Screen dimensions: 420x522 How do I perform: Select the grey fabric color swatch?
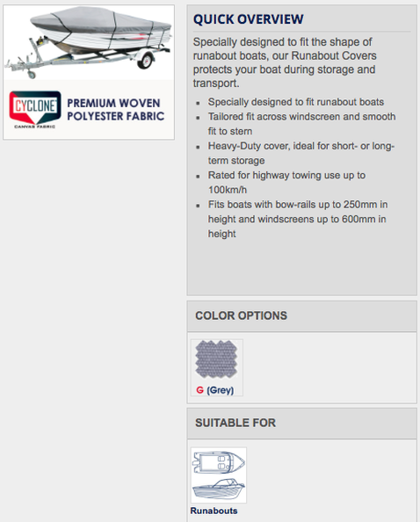click(x=217, y=359)
